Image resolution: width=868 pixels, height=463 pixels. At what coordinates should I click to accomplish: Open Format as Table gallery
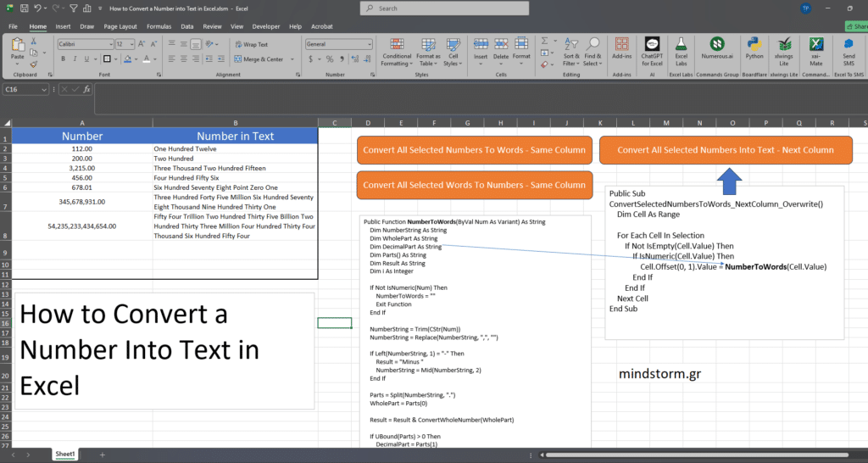tap(428, 52)
